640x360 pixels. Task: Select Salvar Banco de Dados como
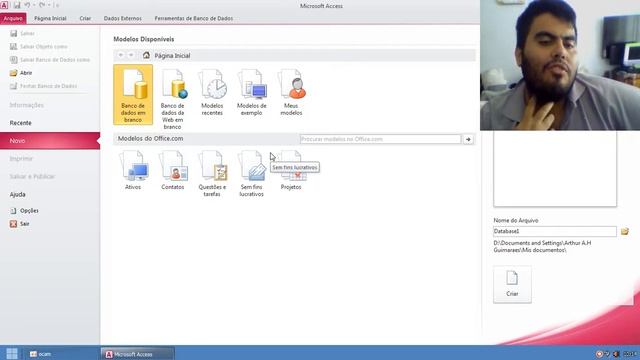pyautogui.click(x=50, y=60)
